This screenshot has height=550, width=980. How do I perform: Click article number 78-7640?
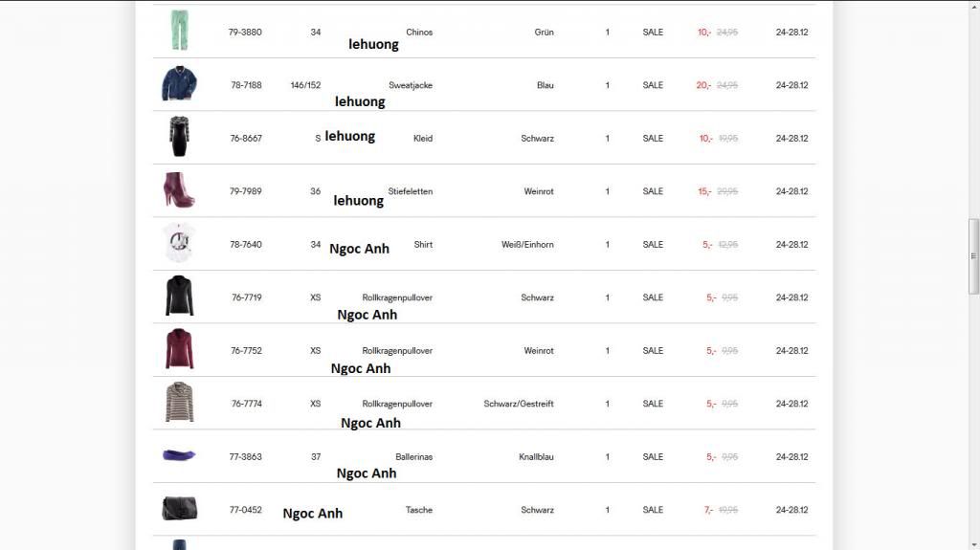tap(245, 245)
